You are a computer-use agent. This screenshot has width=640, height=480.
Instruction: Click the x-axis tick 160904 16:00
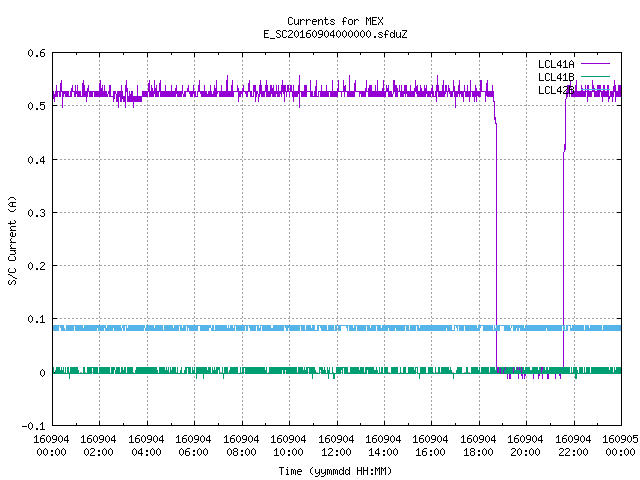(x=431, y=445)
